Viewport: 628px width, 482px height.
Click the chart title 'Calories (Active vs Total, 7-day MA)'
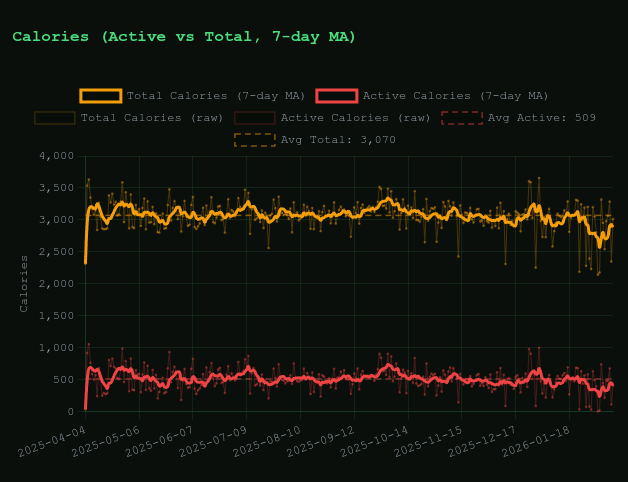[184, 37]
